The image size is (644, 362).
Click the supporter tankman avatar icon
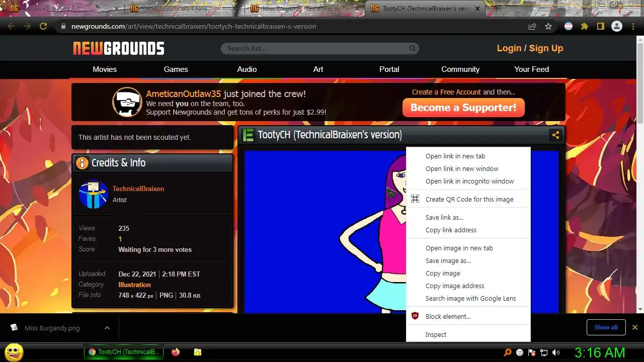tap(127, 102)
